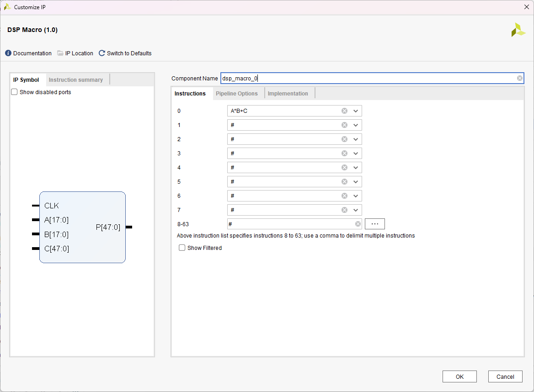Open the ellipsis button for instructions 8-63
Screen dimensions: 534x392
[x=375, y=224]
